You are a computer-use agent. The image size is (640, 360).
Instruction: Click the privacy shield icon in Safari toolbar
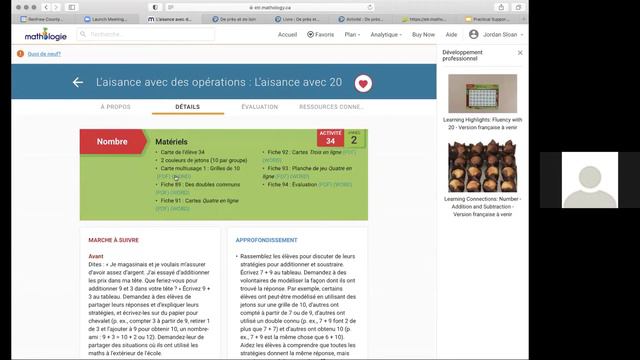click(x=155, y=7)
